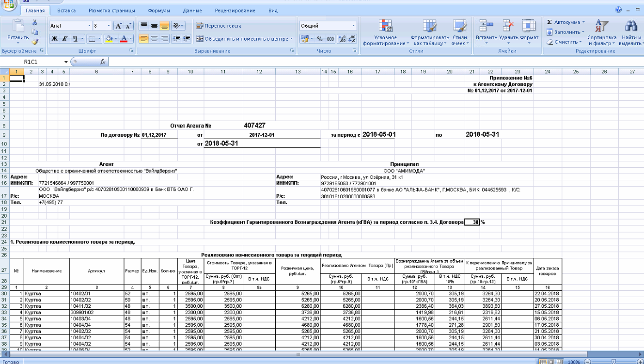Click the Conditional Formatting icon
This screenshot has height=364, width=644.
[386, 32]
